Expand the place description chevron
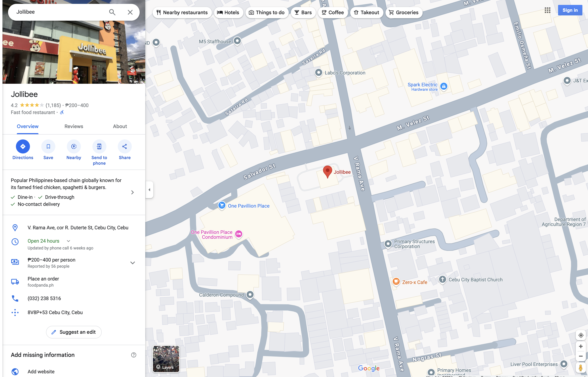Screen dimensions: 588x377 coord(132,192)
